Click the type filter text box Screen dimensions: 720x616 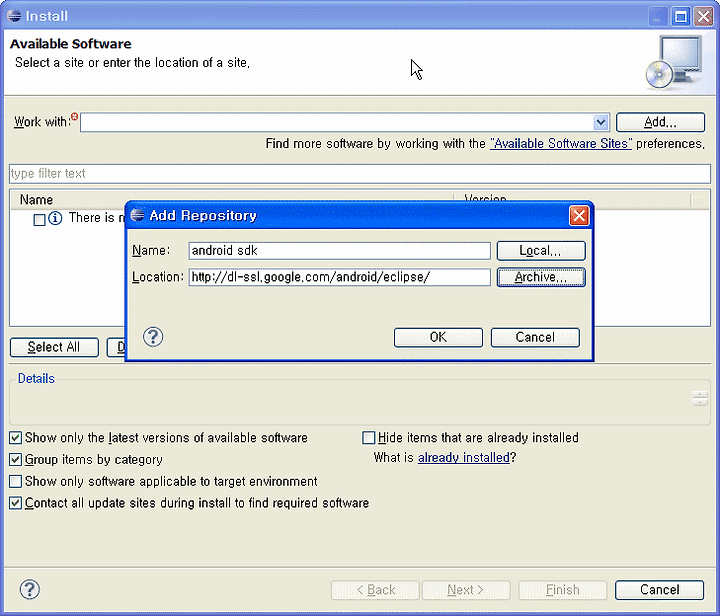[360, 174]
